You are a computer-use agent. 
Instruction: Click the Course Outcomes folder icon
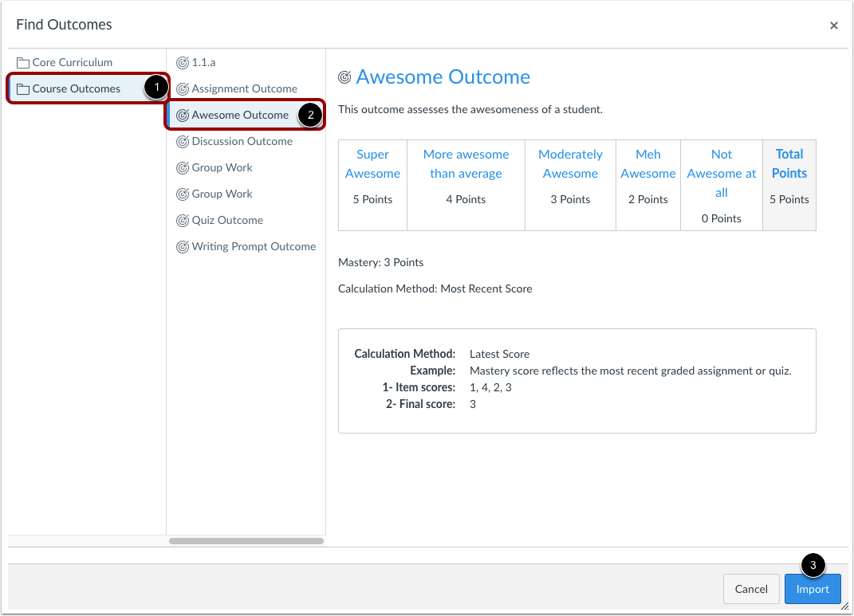point(23,88)
